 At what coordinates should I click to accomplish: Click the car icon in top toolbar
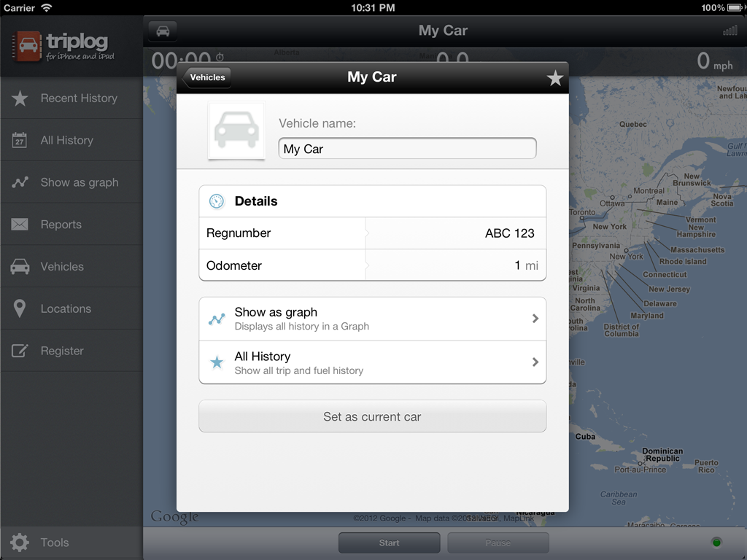pyautogui.click(x=163, y=31)
